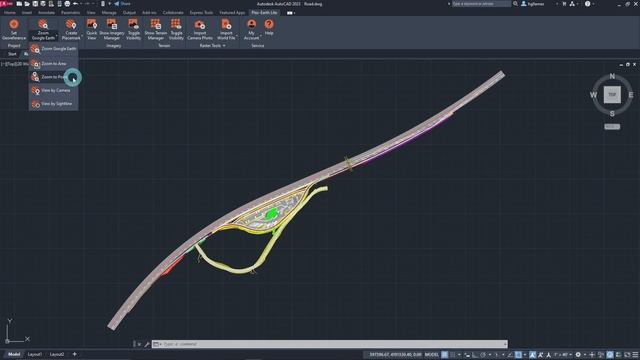640x360 pixels.
Task: Switch to the Featured Apps ribbon tab
Action: (x=232, y=13)
